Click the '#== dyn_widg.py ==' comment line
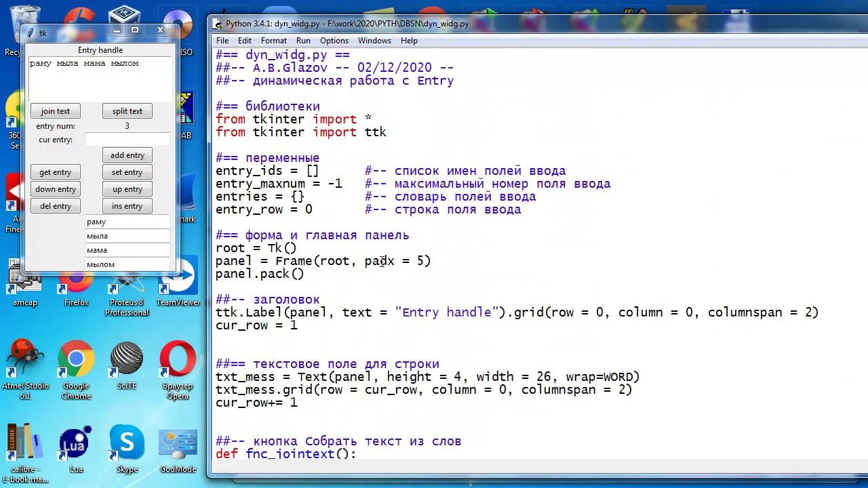The image size is (868, 488). [283, 55]
